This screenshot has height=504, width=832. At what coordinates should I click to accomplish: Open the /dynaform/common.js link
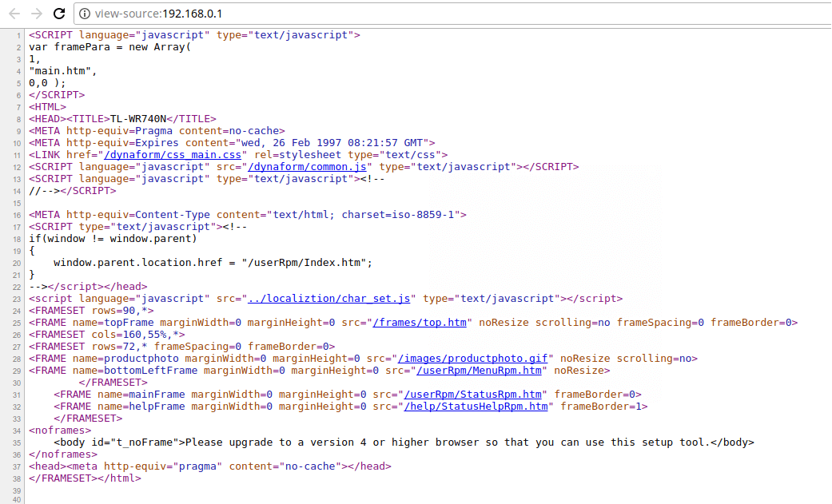tap(307, 167)
